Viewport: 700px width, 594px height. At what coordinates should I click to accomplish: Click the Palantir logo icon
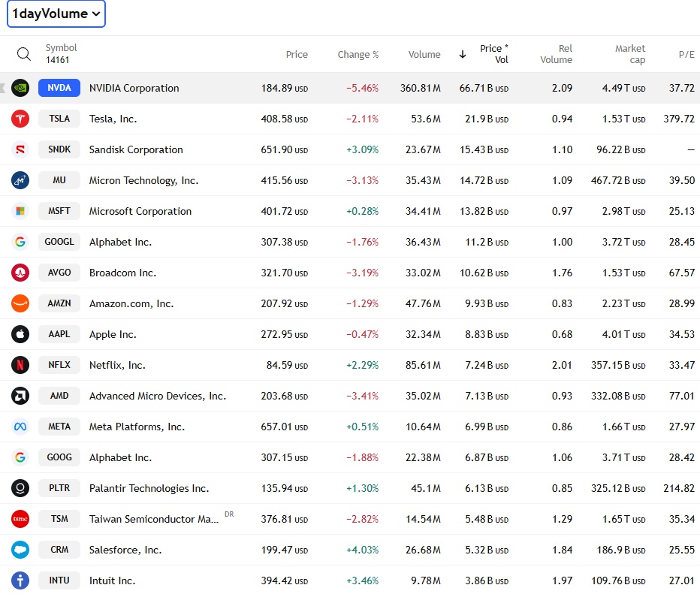point(20,488)
